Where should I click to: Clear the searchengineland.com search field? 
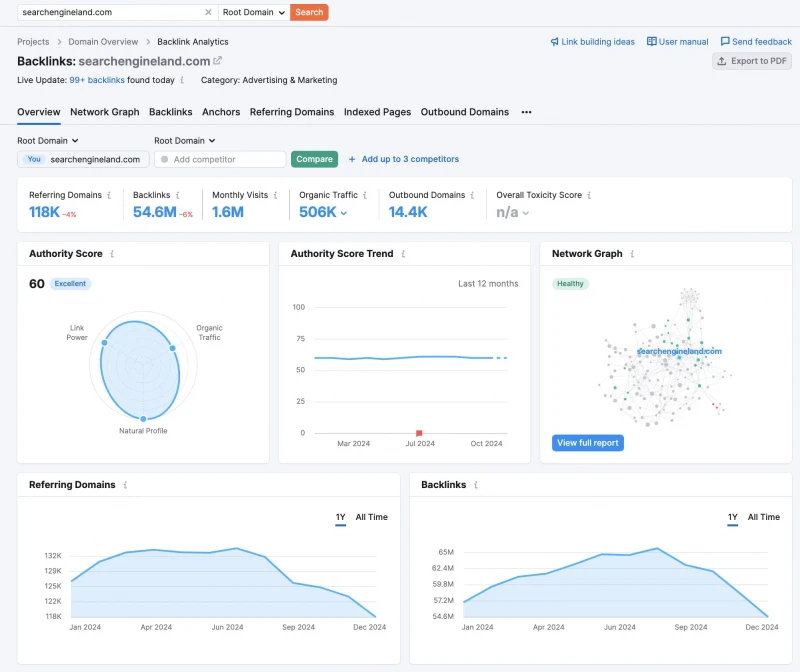click(208, 12)
